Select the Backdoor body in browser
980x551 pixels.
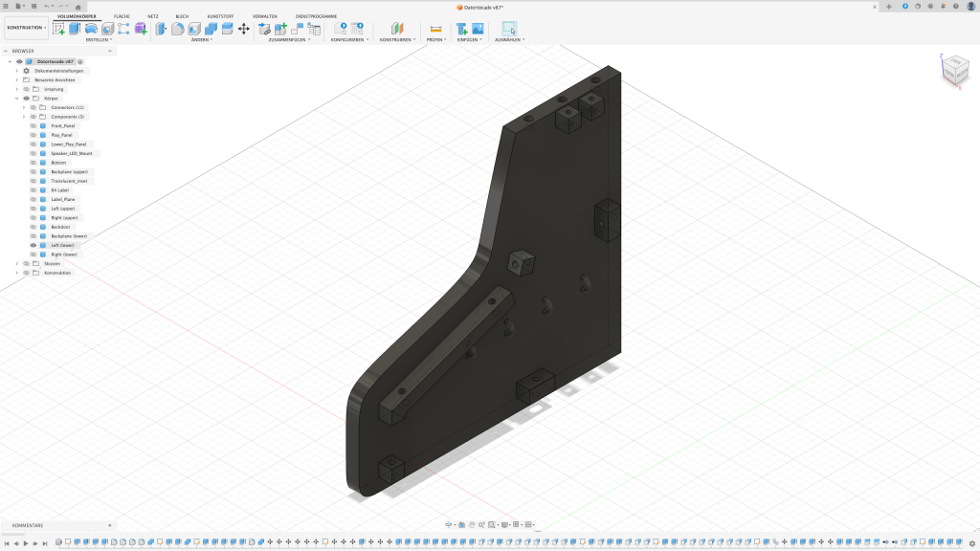[61, 227]
